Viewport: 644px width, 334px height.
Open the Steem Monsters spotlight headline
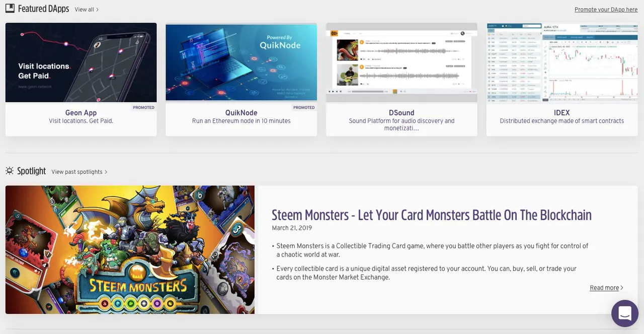(432, 215)
